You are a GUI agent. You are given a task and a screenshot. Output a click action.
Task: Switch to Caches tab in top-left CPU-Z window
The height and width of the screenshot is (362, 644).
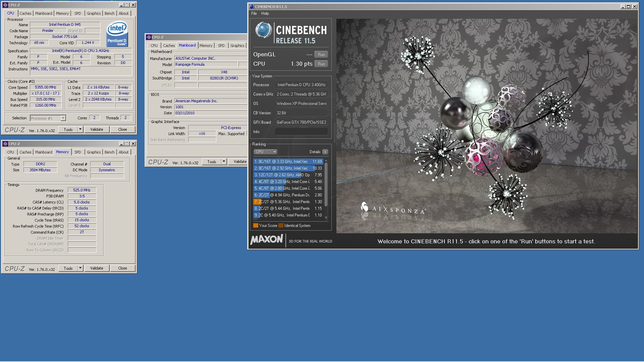coord(25,13)
